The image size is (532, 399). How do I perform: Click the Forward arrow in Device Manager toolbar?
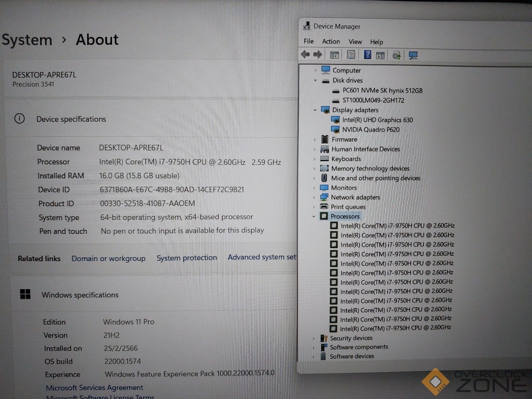[x=318, y=54]
